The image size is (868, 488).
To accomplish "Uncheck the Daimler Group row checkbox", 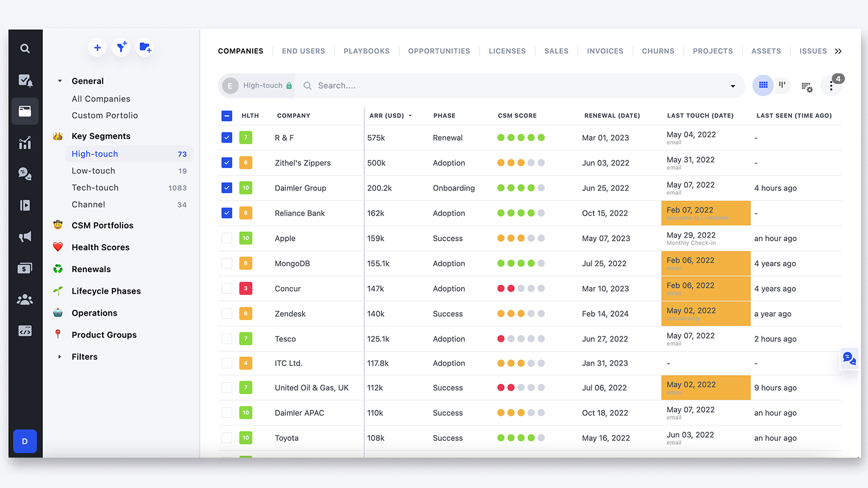I will click(x=226, y=188).
